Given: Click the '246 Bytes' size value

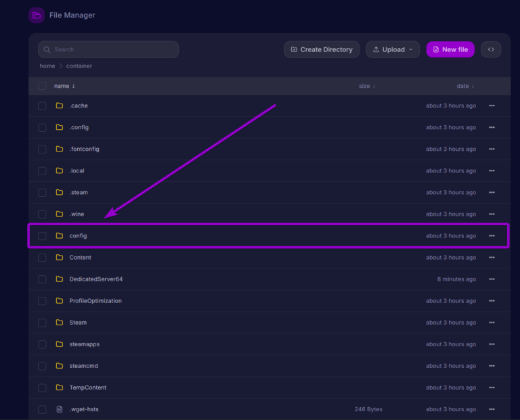Looking at the screenshot, I should point(368,409).
